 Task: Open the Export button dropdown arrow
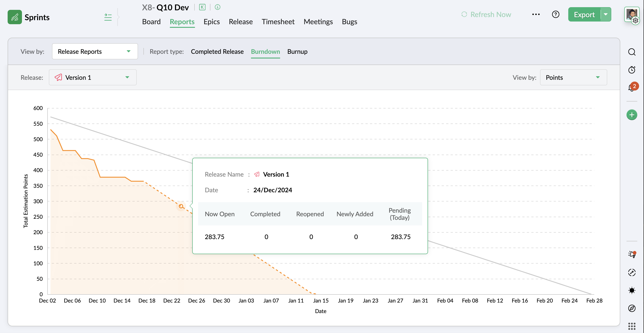coord(606,15)
